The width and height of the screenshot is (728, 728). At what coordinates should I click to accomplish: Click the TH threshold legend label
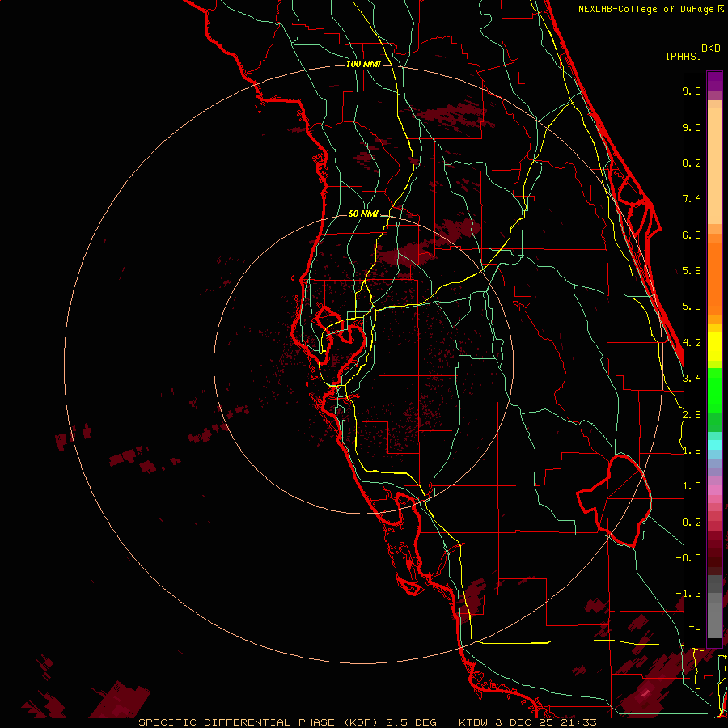[x=695, y=630]
